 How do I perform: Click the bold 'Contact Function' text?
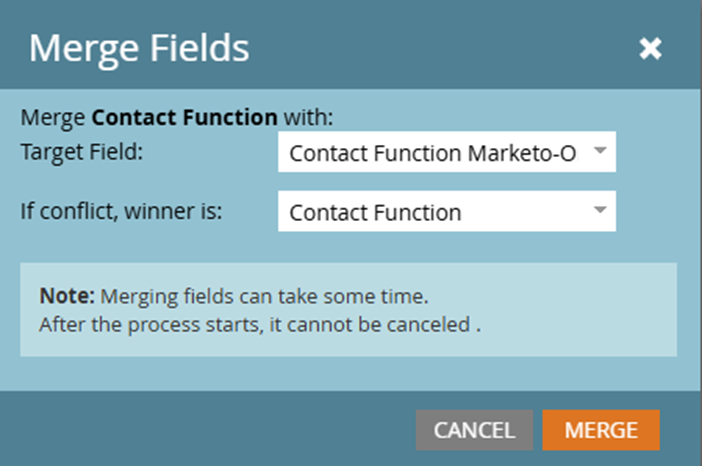click(184, 117)
